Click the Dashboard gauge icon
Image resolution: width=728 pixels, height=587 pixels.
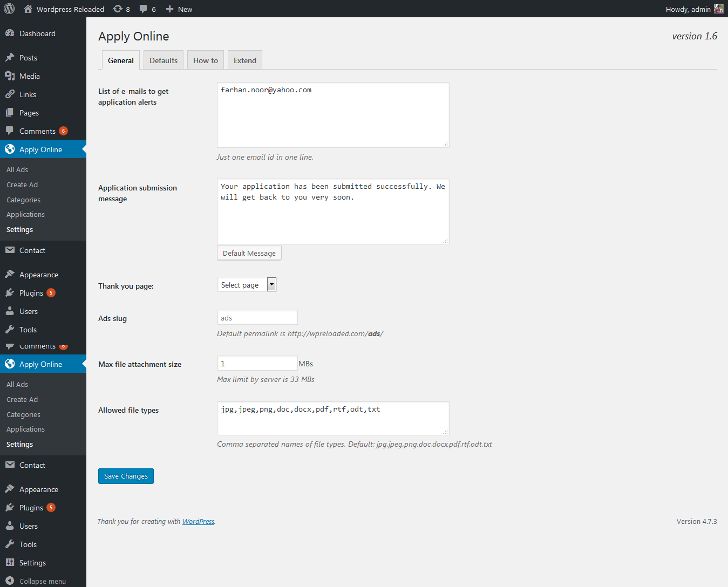(10, 33)
